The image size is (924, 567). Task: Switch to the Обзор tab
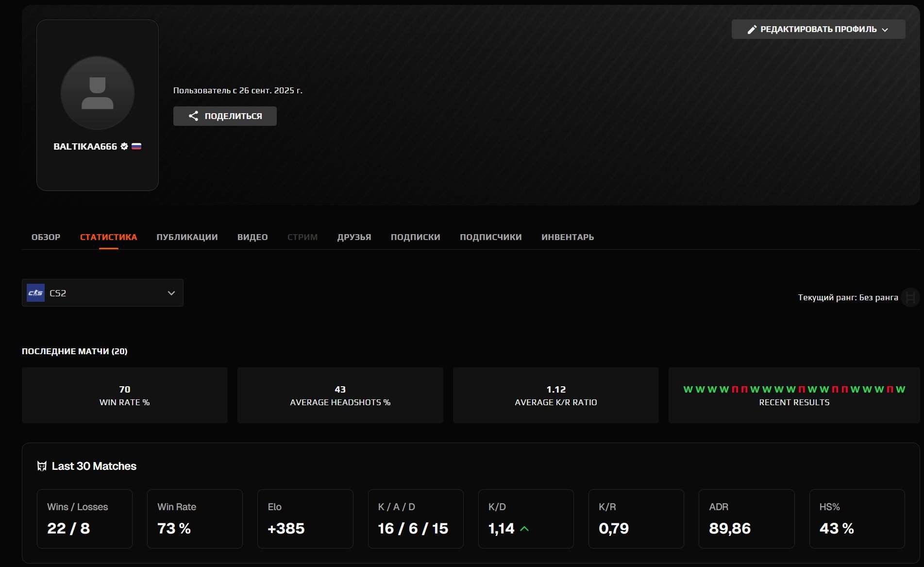[46, 237]
